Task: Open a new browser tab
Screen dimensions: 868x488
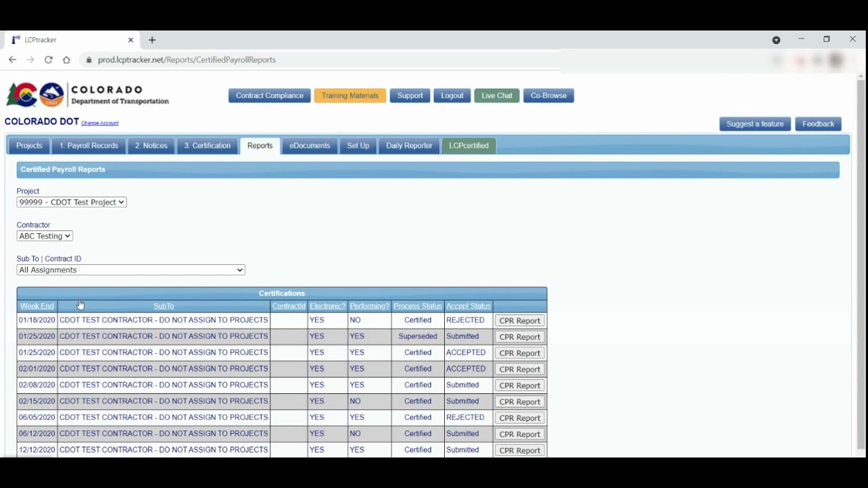Action: 152,40
